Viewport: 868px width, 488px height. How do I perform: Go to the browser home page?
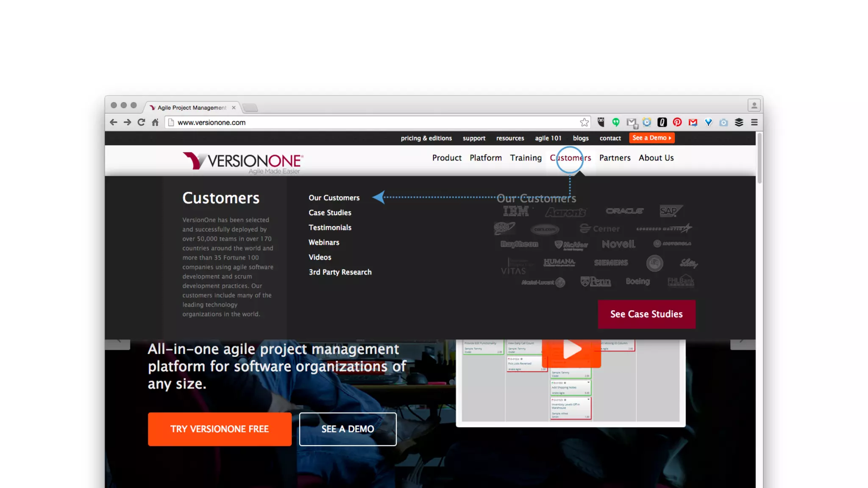click(155, 122)
